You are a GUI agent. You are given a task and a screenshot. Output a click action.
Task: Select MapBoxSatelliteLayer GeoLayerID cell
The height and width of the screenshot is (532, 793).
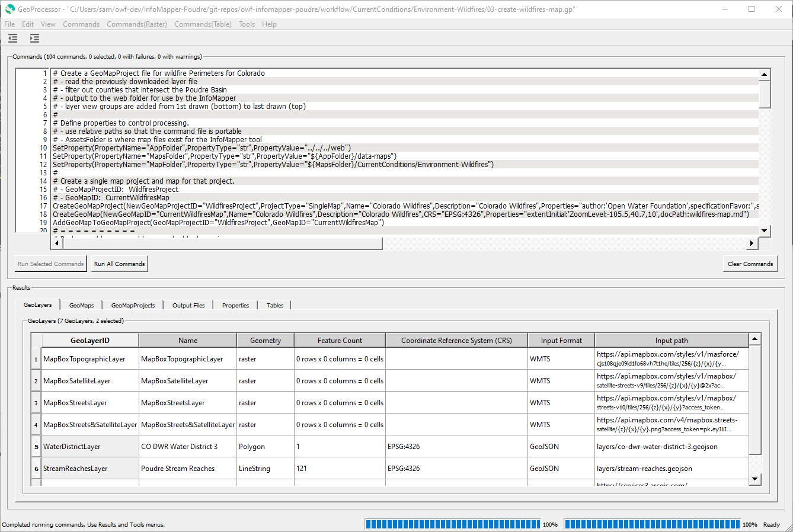[90, 380]
